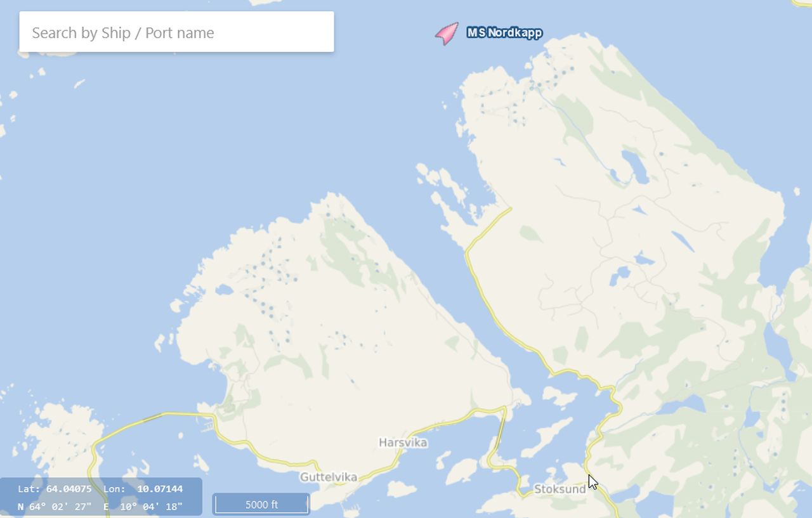This screenshot has height=518, width=812.
Task: Click the pink MS Nordkapp ship marker
Action: pos(447,33)
